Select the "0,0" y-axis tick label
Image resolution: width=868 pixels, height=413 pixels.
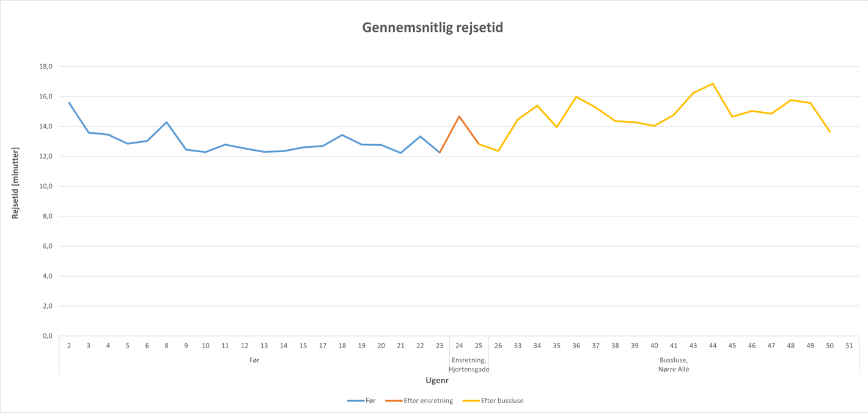[47, 336]
